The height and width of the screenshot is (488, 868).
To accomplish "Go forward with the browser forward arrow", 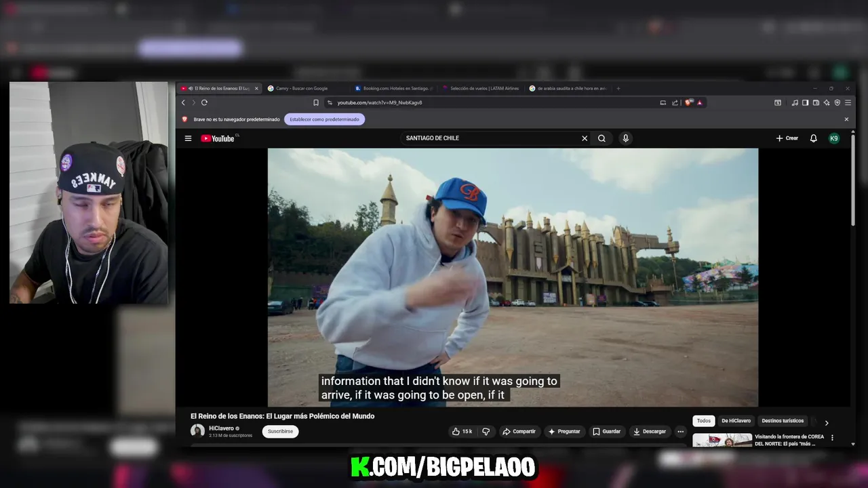I will [x=193, y=102].
